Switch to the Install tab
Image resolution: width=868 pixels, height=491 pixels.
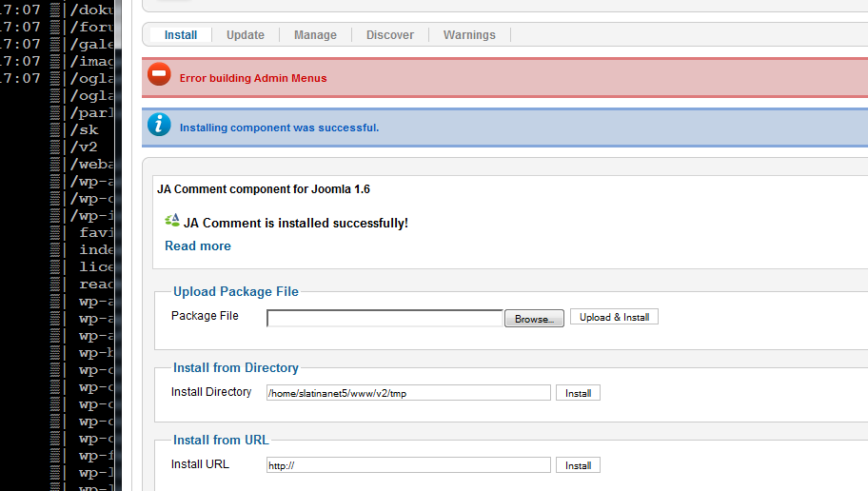pos(181,35)
